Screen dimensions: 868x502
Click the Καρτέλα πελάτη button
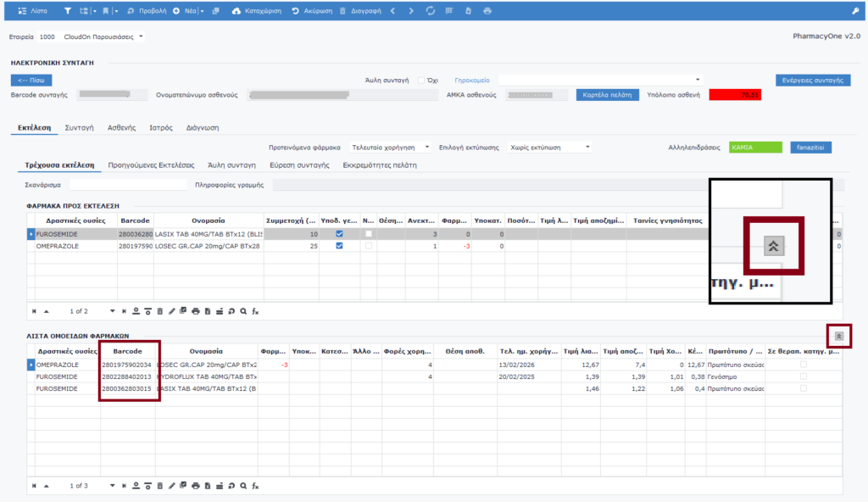(x=607, y=95)
